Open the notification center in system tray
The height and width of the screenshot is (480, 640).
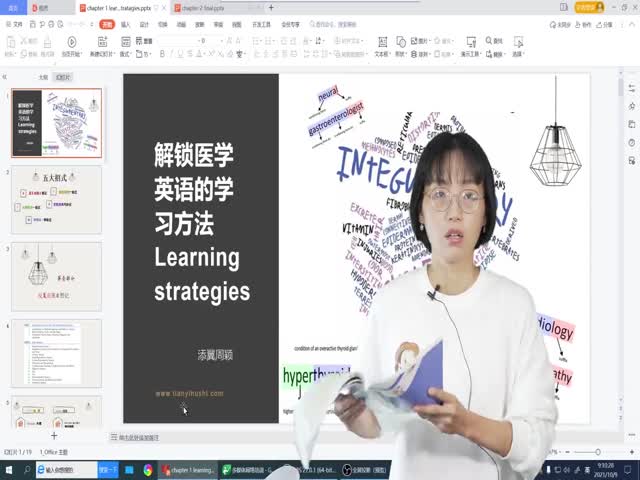628,470
